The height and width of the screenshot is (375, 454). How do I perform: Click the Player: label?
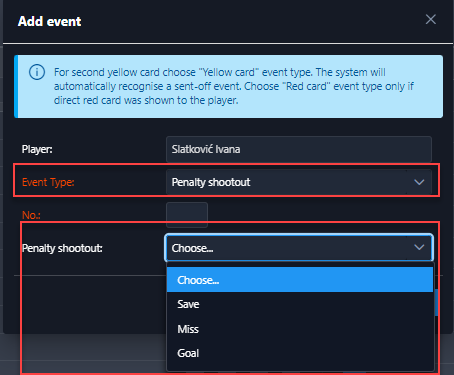pyautogui.click(x=37, y=149)
